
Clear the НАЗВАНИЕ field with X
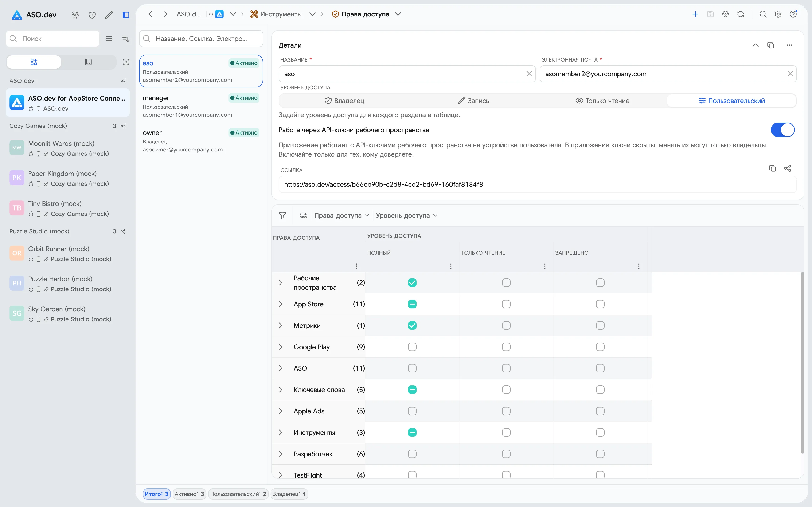point(529,74)
